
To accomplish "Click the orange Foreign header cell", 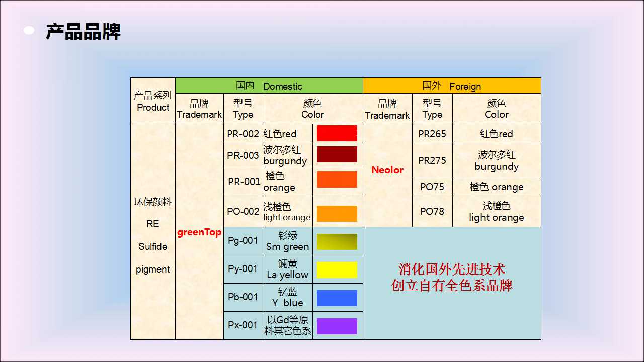I will [451, 86].
